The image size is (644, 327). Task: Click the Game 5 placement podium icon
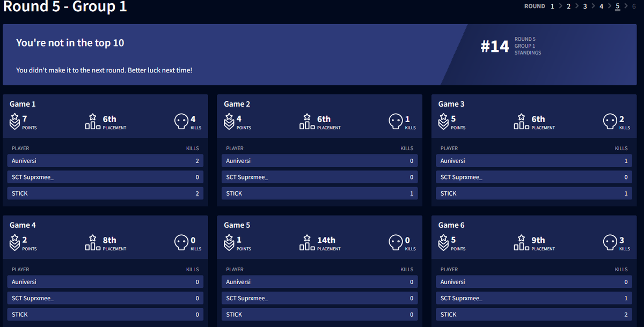pos(307,243)
